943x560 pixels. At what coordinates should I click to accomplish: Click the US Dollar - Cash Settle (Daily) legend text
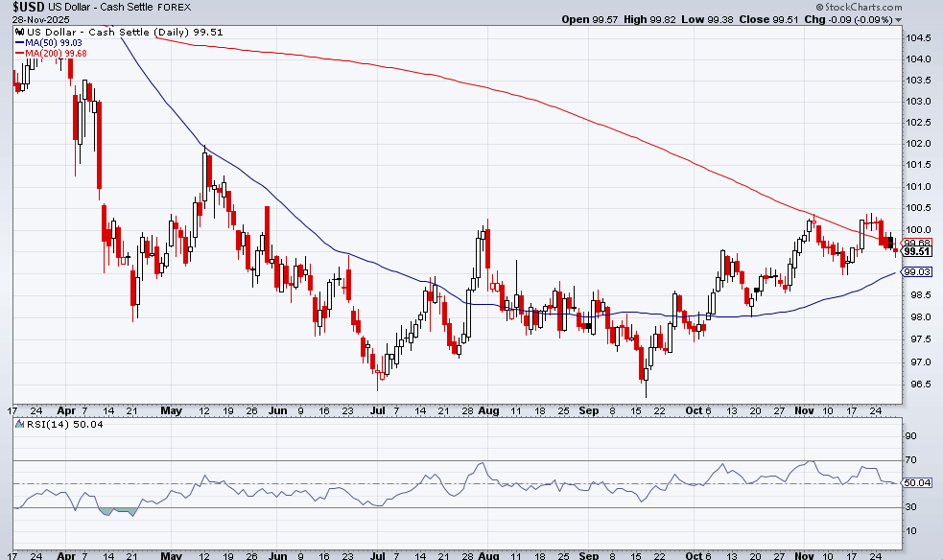click(x=125, y=31)
